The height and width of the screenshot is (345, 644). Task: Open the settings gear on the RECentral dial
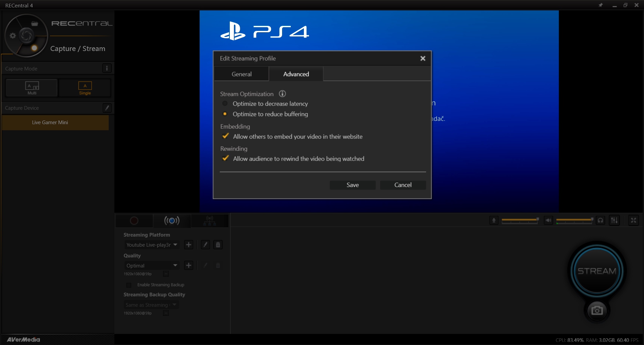tap(13, 36)
